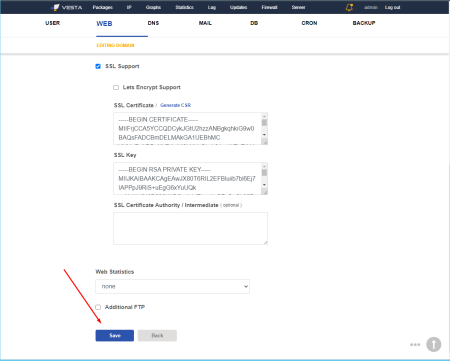The width and height of the screenshot is (450, 361).
Task: Click the SSL Key label
Action: pyautogui.click(x=125, y=155)
